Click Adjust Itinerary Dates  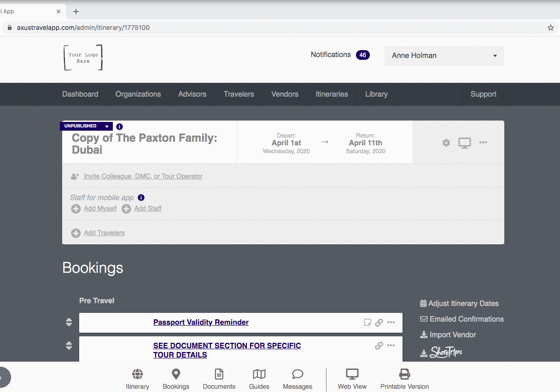(459, 304)
